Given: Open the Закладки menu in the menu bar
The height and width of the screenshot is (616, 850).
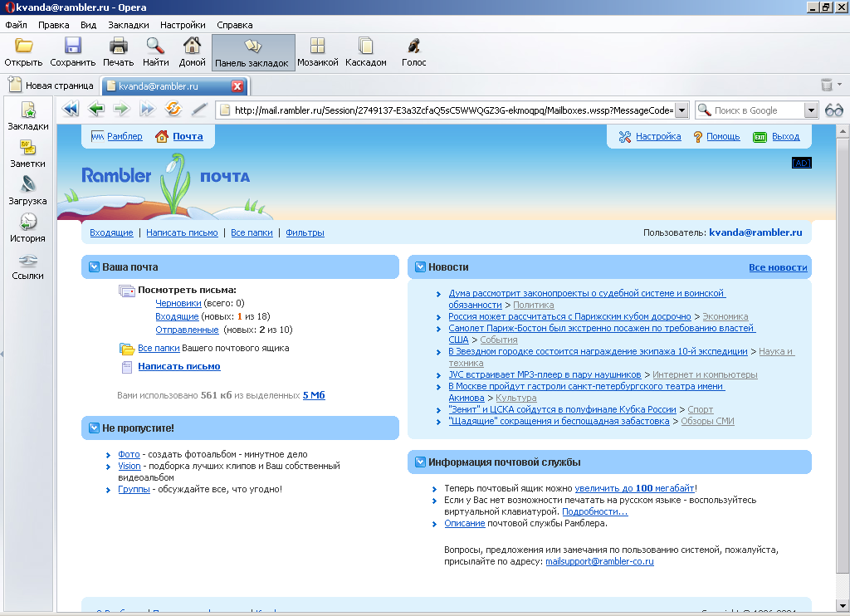Looking at the screenshot, I should [x=129, y=25].
